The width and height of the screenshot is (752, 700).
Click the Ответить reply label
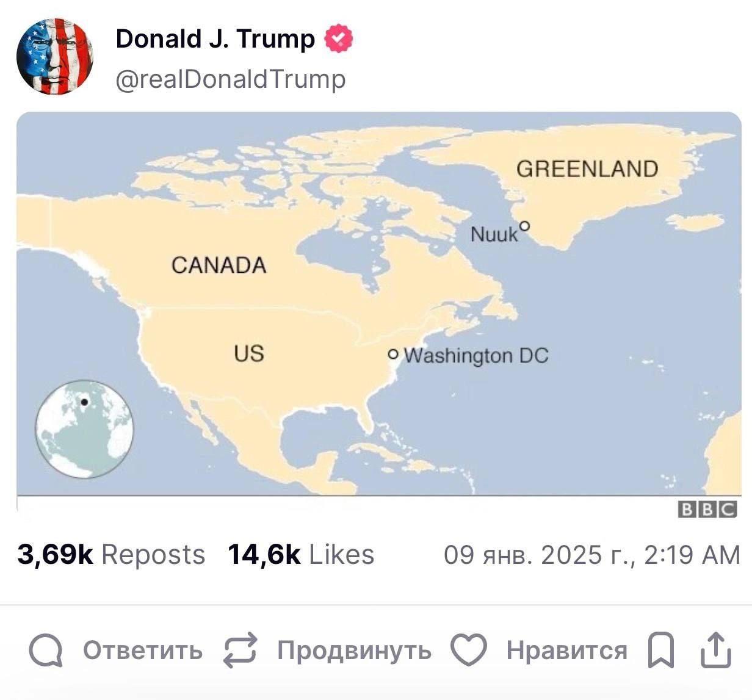tap(143, 651)
